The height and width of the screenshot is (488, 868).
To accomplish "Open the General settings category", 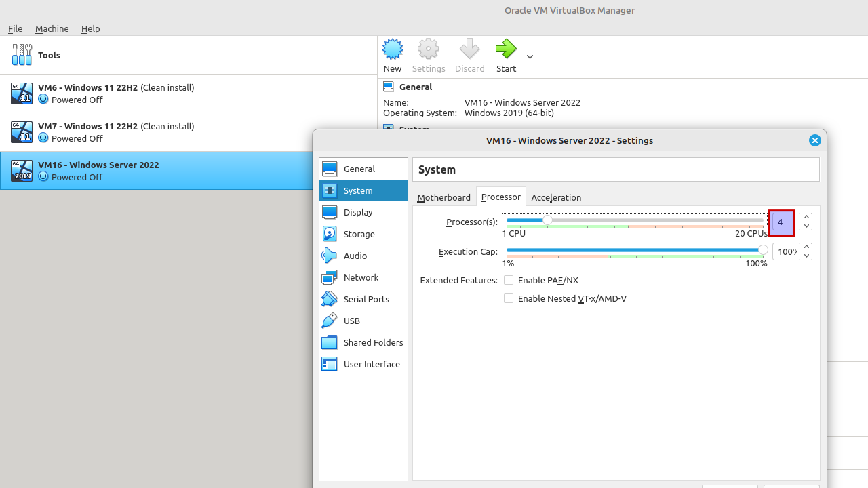I will pos(363,169).
